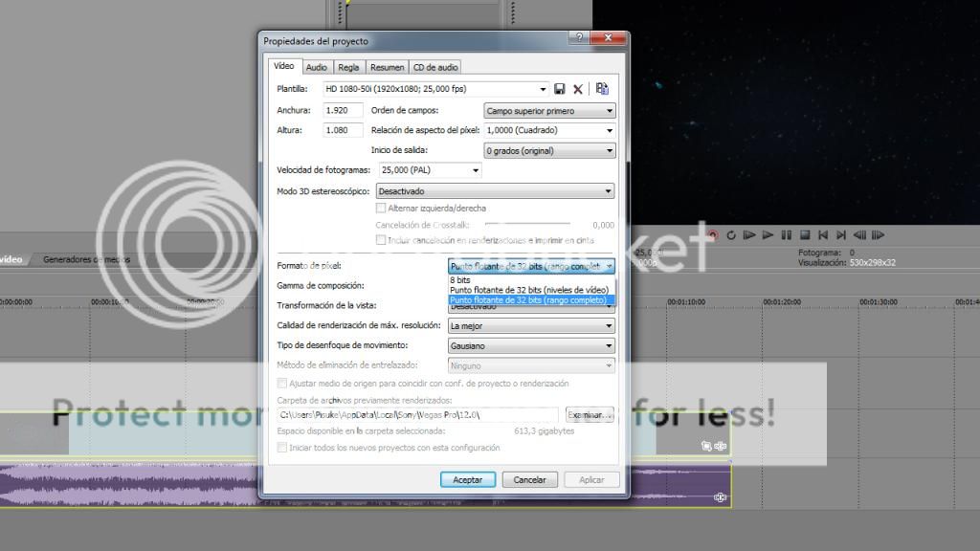Step to next frame in transport bar
The width and height of the screenshot is (980, 551).
point(879,235)
